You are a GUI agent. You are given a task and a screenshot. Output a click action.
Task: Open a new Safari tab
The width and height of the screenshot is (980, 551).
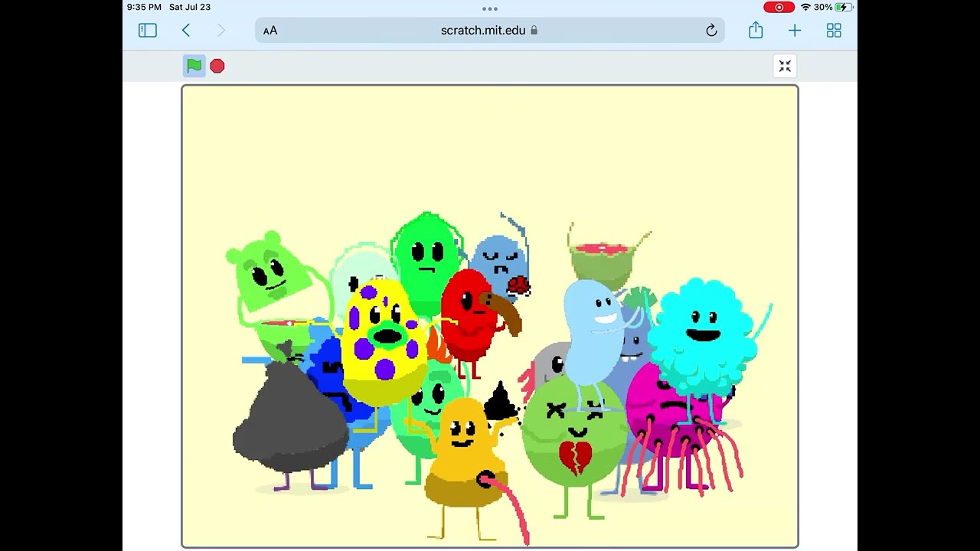click(x=795, y=31)
